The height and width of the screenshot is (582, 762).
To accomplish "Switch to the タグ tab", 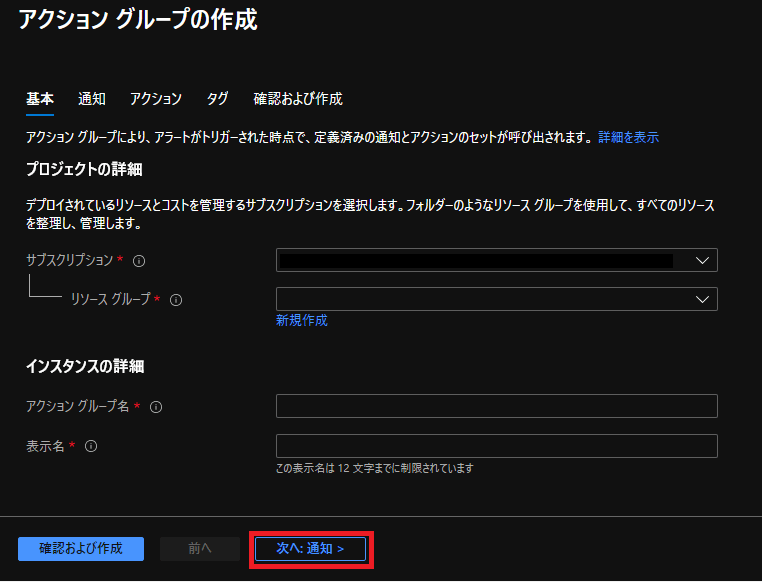I will click(217, 99).
